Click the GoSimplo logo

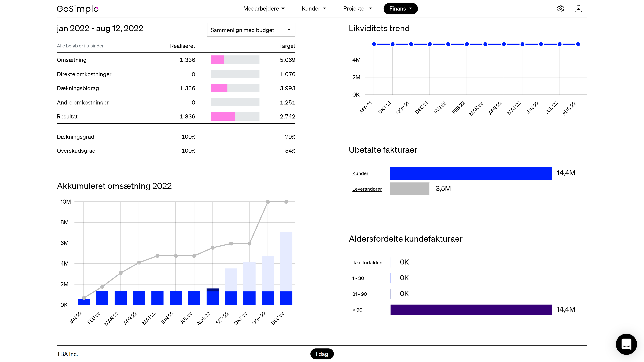click(x=77, y=9)
